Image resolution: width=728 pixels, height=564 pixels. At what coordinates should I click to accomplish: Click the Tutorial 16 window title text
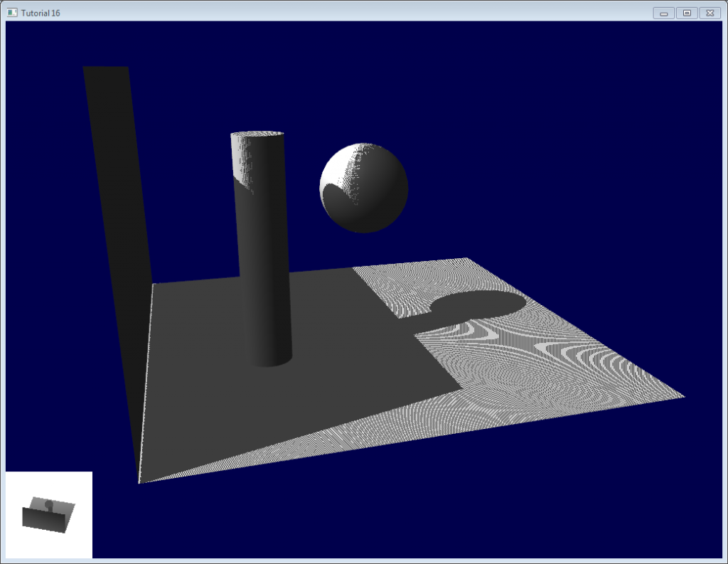pyautogui.click(x=41, y=13)
